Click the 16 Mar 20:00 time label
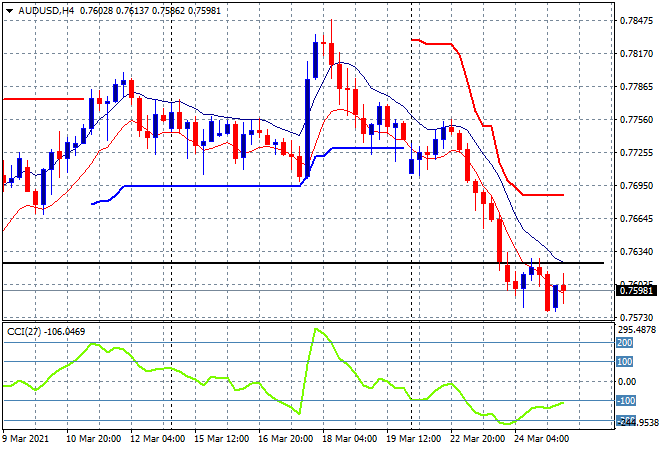 point(285,439)
